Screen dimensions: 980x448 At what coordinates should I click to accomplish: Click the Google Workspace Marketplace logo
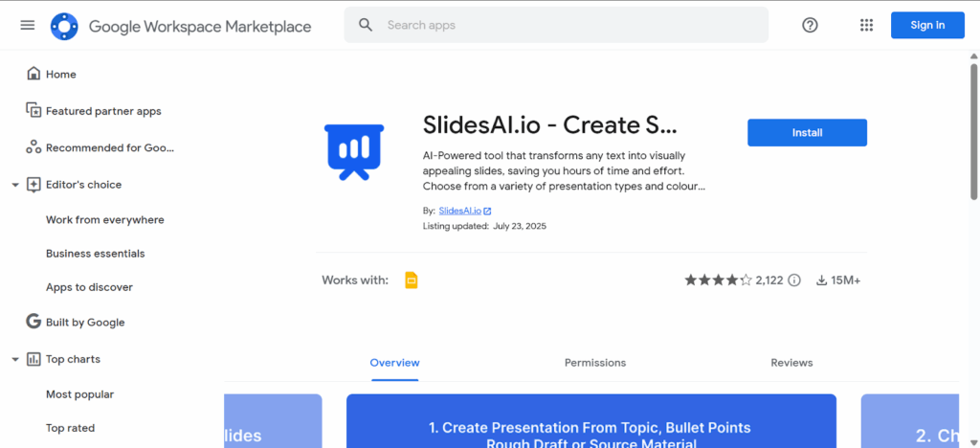[64, 26]
